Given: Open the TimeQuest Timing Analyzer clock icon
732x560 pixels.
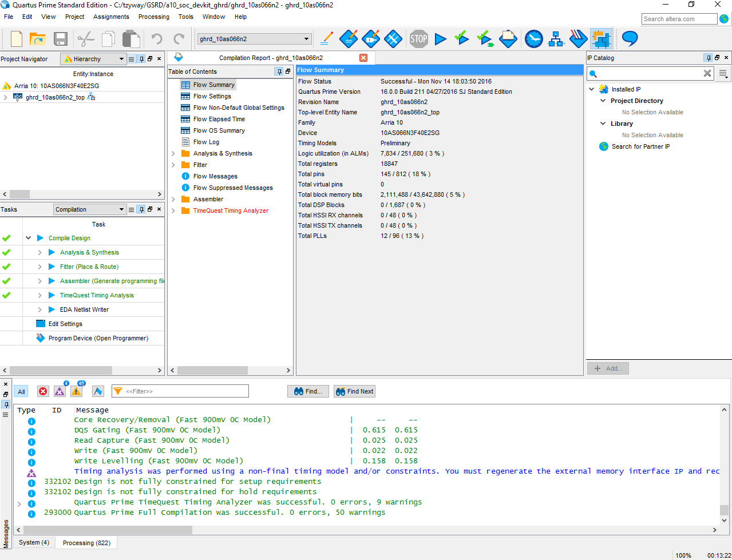Looking at the screenshot, I should 533,39.
